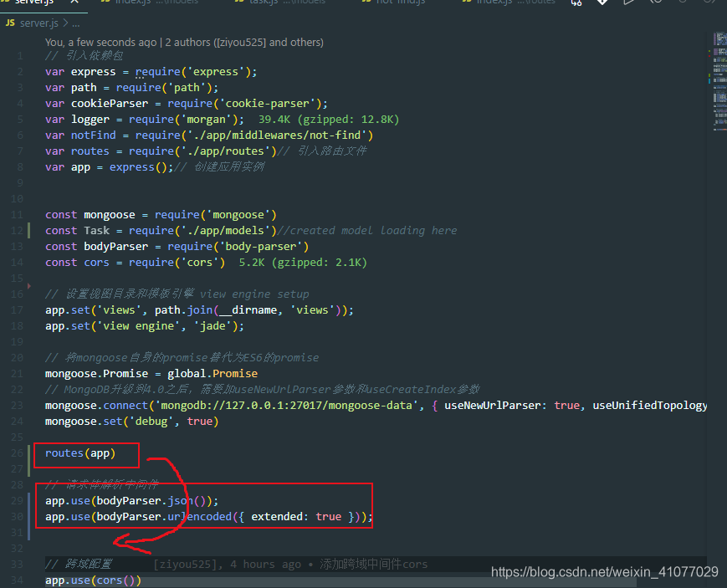Click line number 12 in the gutter
This screenshot has height=588, width=727.
click(18, 231)
